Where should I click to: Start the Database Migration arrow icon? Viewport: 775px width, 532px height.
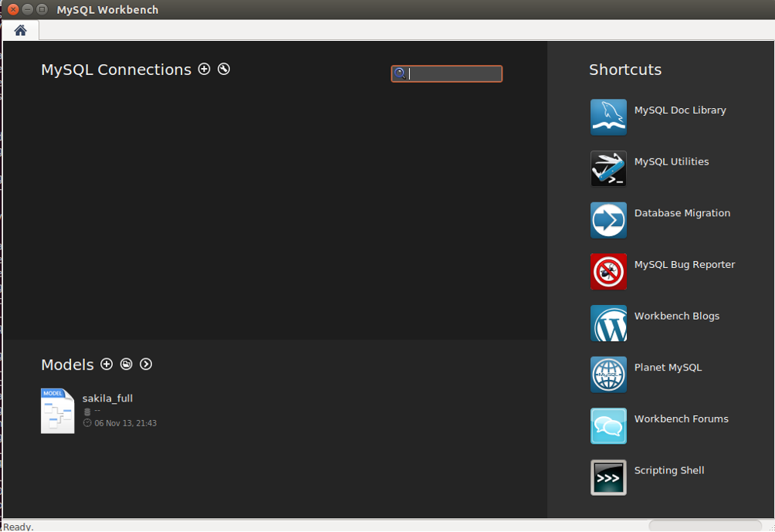608,220
